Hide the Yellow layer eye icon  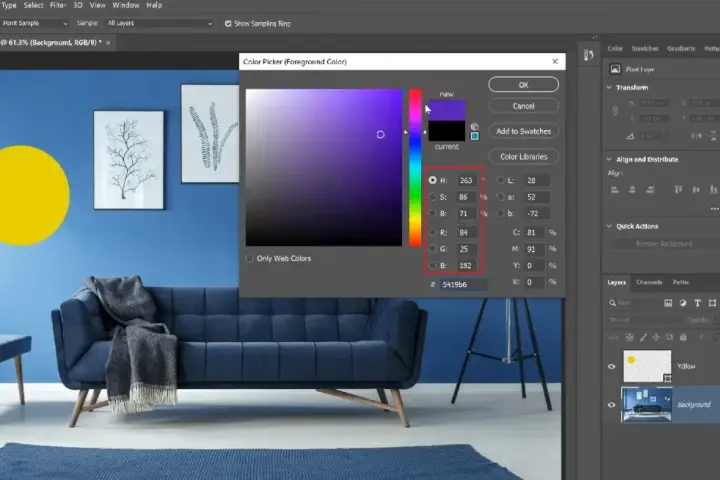point(612,366)
